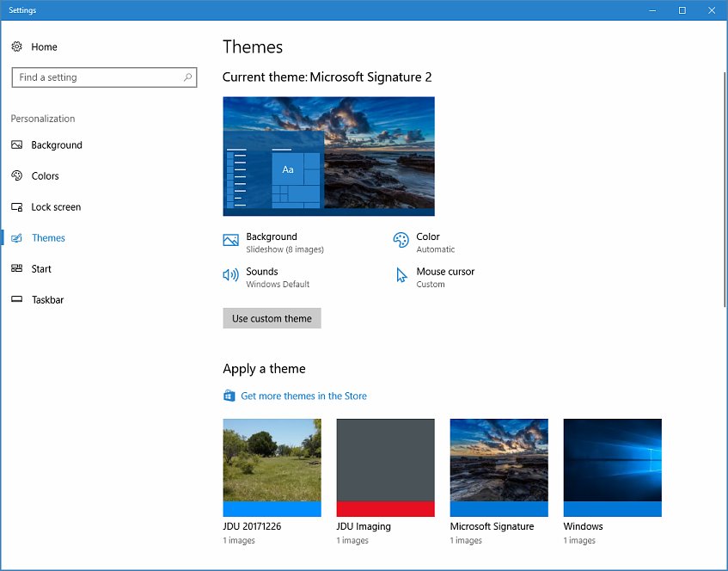Click the 'Apply a theme' heading
The width and height of the screenshot is (728, 571).
[x=264, y=368]
